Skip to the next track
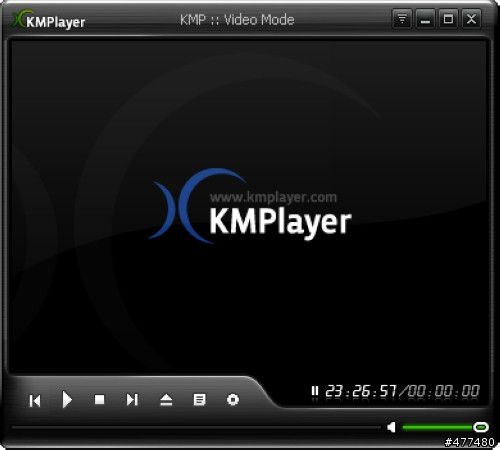This screenshot has width=500, height=450. pyautogui.click(x=132, y=399)
